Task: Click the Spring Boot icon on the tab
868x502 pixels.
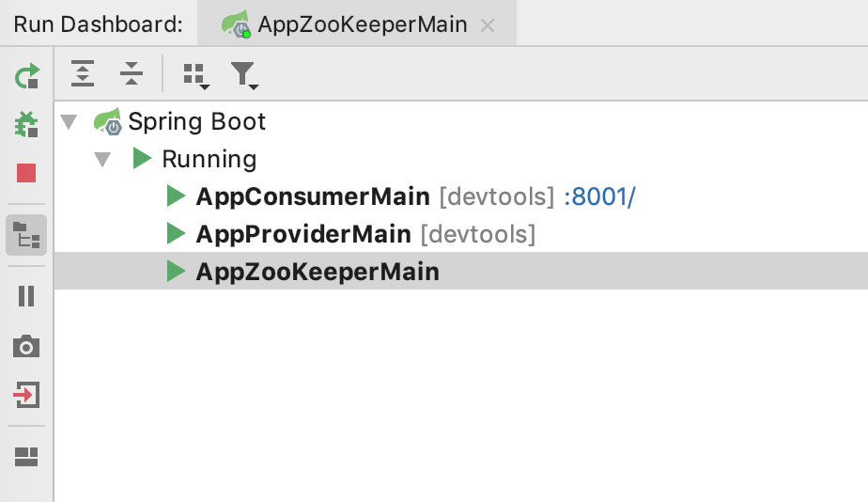Action: (x=236, y=24)
